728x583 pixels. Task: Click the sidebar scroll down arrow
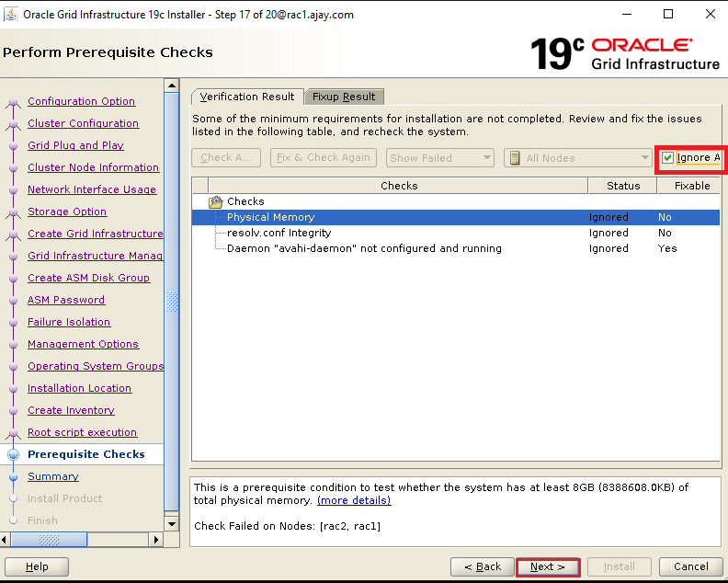click(172, 524)
